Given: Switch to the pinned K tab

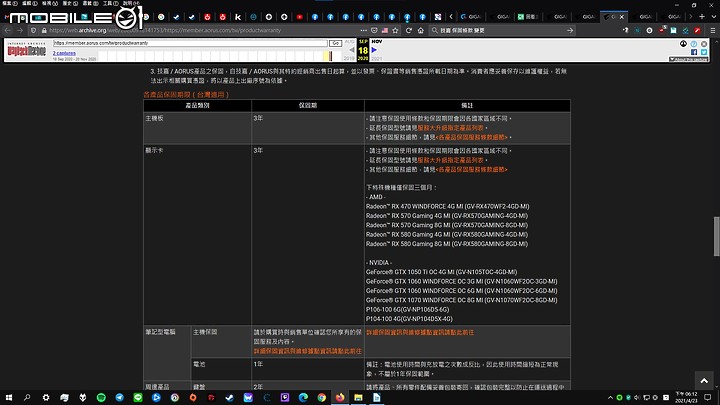Looking at the screenshot, I should [x=238, y=17].
